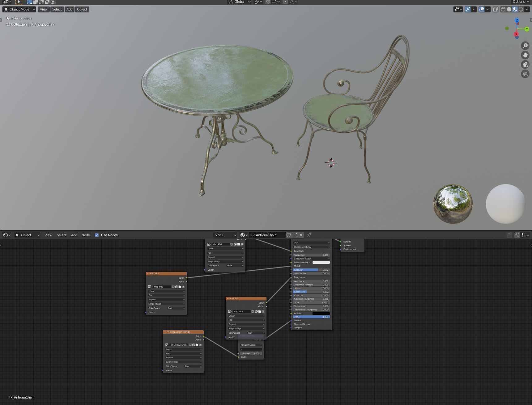
Task: Open the 3D viewport View menu
Action: click(x=44, y=9)
